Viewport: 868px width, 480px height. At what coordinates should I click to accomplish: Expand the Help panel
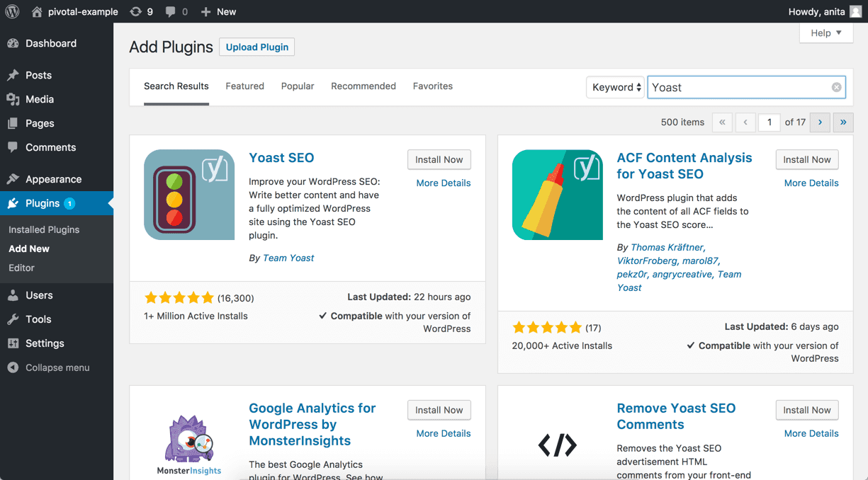click(826, 33)
